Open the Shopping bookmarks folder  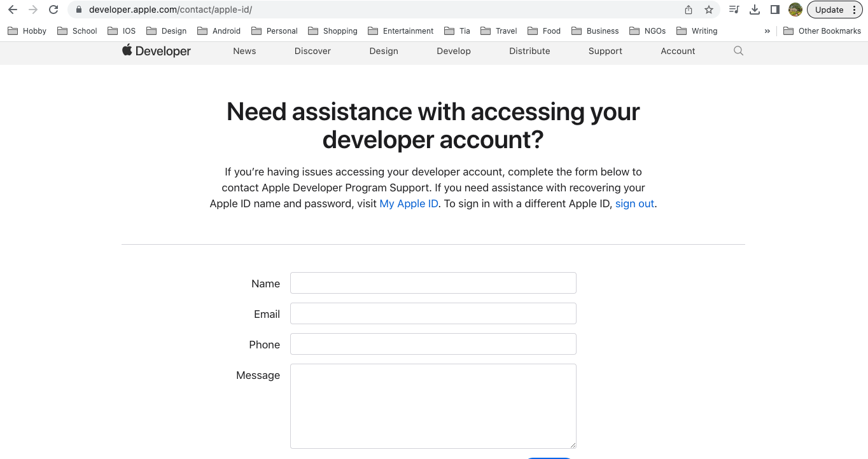click(x=332, y=31)
